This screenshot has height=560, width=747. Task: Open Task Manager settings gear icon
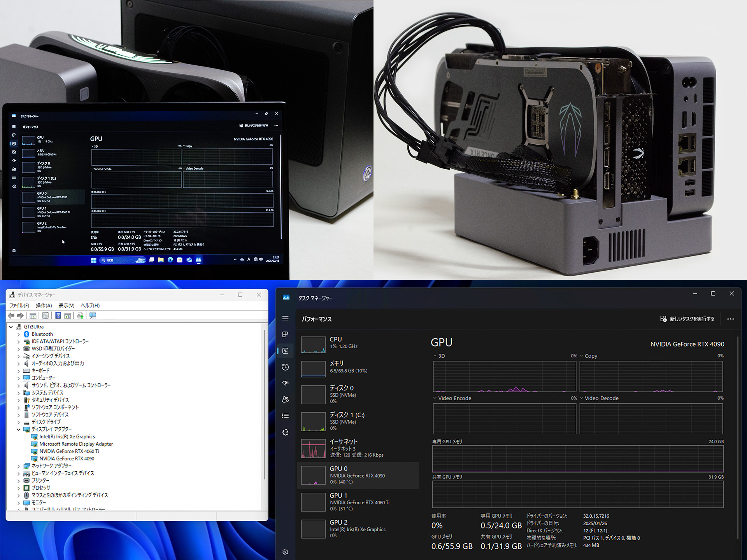[285, 552]
